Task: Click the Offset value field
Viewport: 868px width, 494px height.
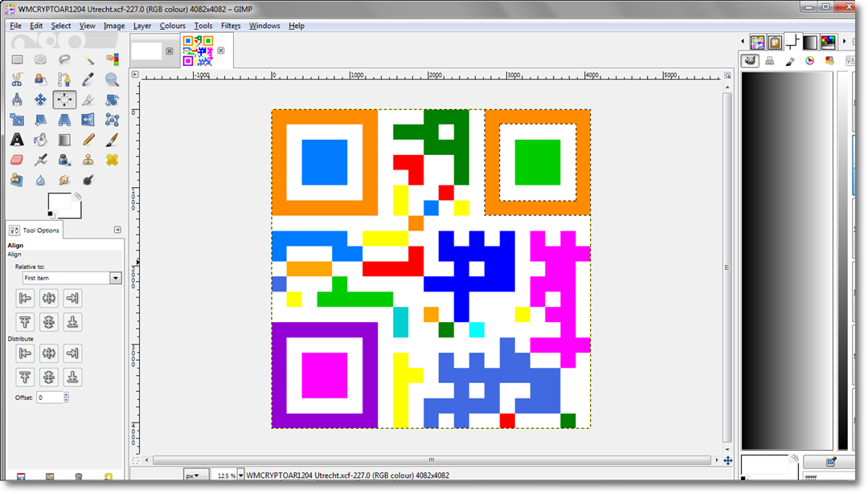Action: point(50,397)
